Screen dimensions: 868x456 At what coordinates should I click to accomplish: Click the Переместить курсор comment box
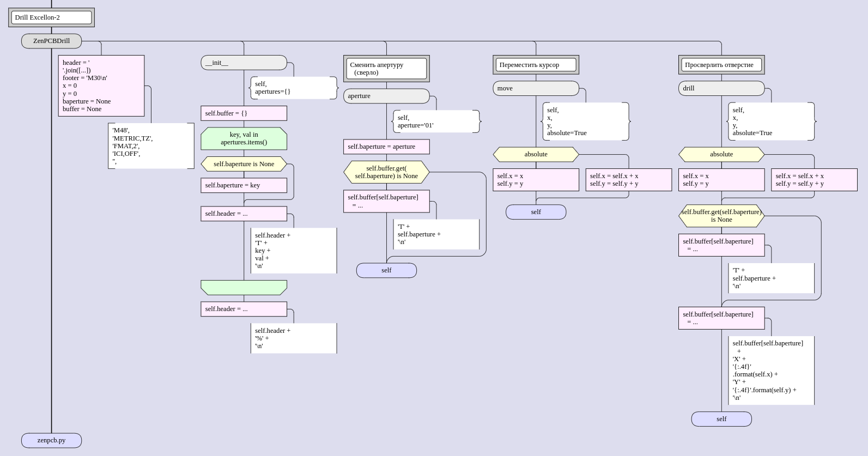tap(536, 65)
